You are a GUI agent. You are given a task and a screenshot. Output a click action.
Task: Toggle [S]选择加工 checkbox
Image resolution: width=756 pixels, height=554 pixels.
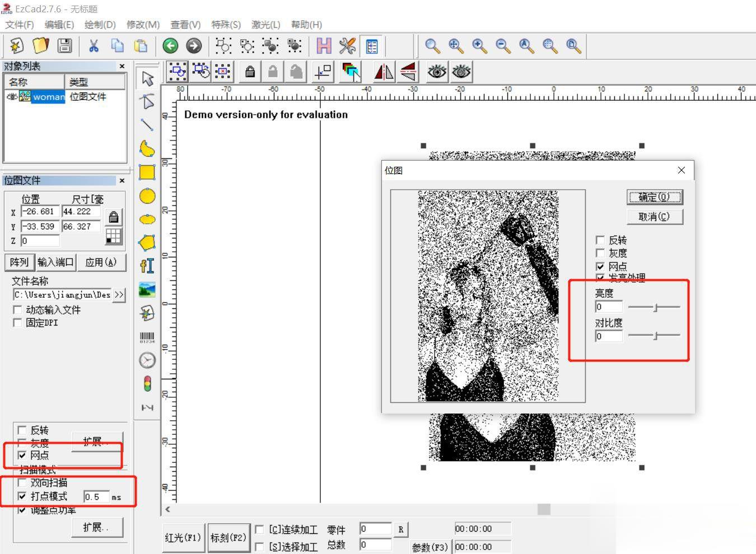click(259, 546)
